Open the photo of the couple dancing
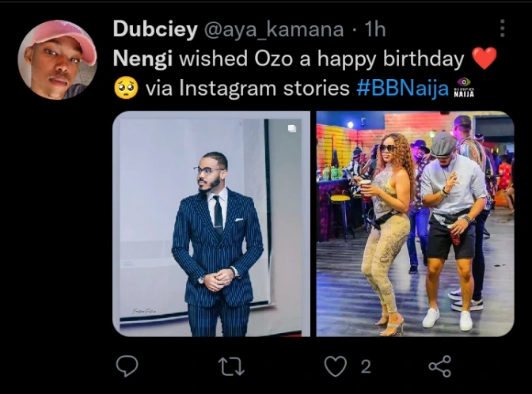 point(415,224)
